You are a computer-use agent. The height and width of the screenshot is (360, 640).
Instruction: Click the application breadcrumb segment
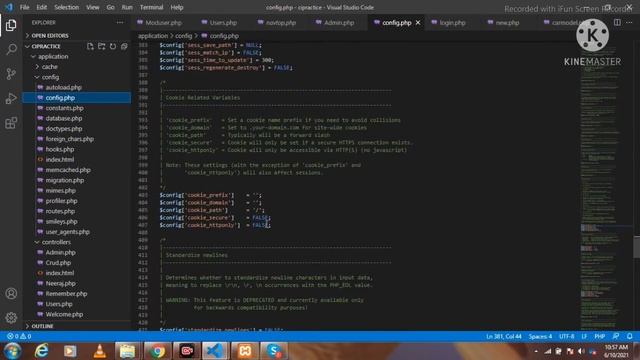[x=153, y=36]
